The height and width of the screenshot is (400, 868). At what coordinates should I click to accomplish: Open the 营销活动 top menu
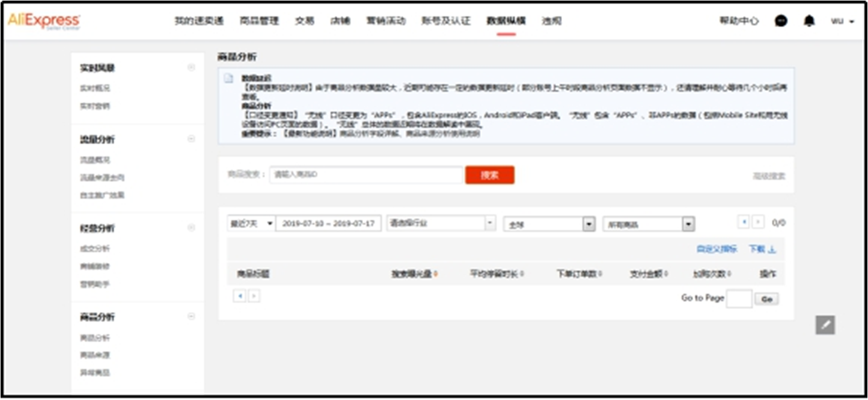[x=386, y=21]
